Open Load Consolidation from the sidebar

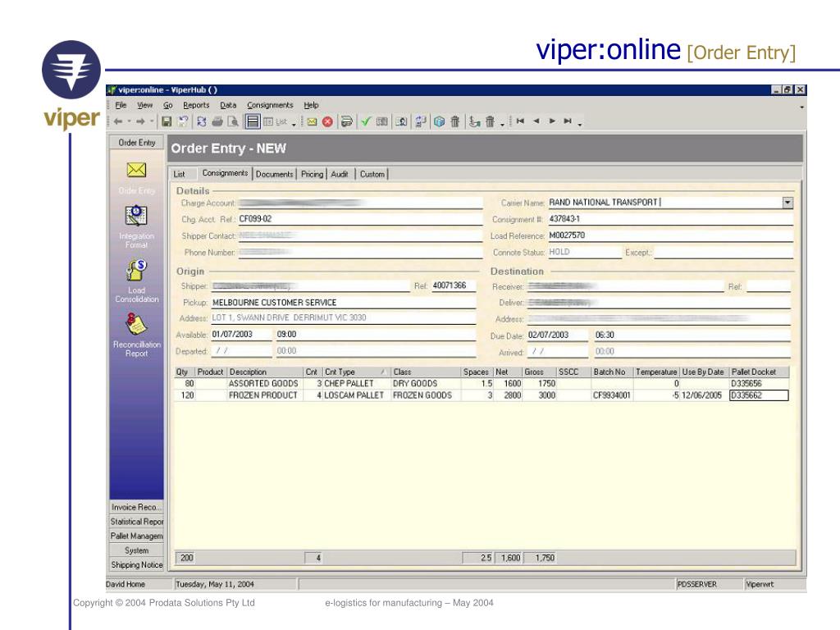[x=137, y=271]
